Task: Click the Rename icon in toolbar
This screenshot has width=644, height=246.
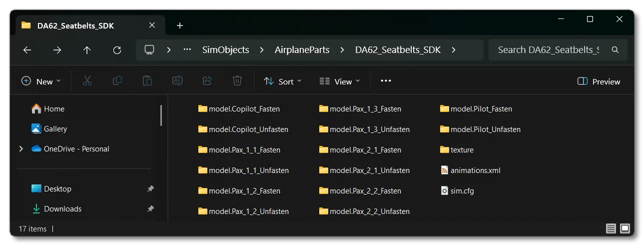Action: tap(177, 81)
